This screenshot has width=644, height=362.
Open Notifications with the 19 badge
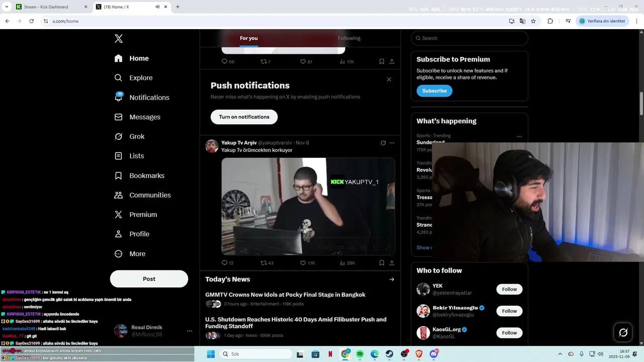(142, 98)
